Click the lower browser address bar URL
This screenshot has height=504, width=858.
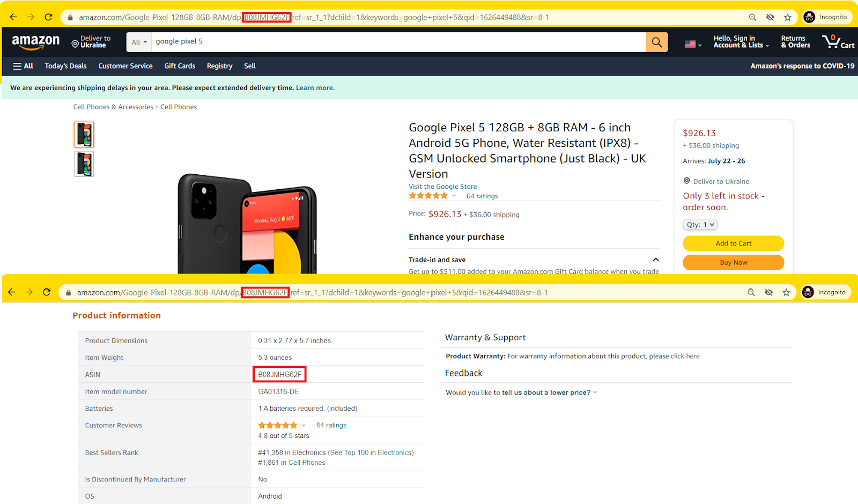click(x=312, y=292)
